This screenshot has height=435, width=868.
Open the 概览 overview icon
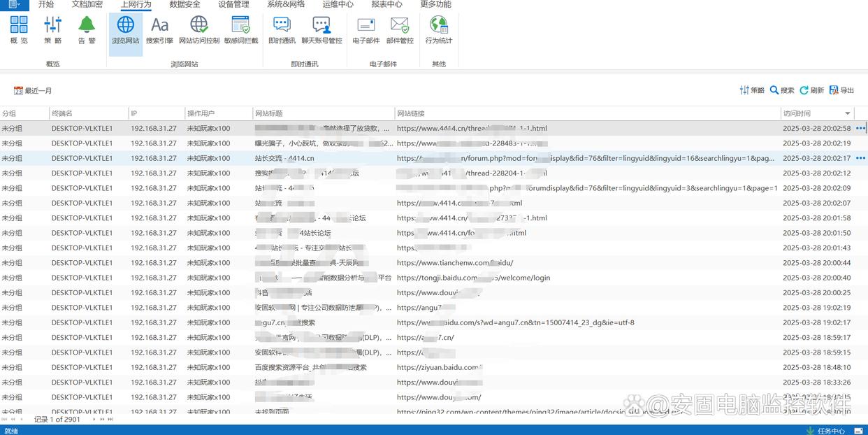(x=19, y=29)
